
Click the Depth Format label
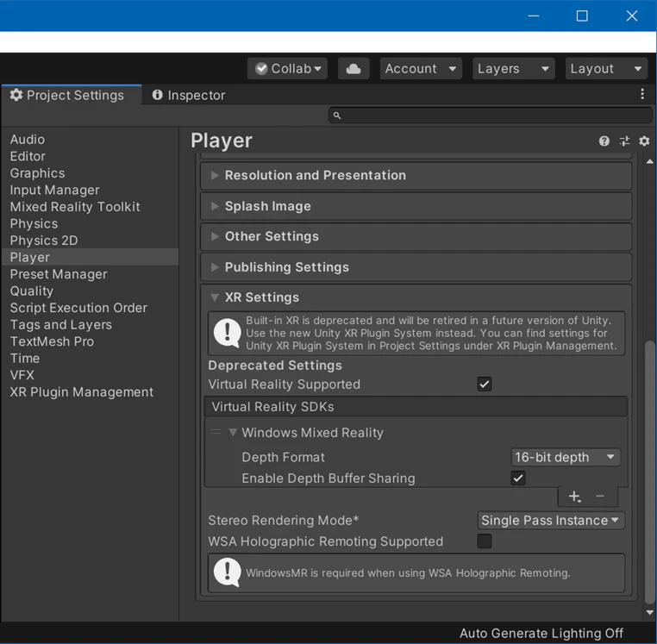tap(284, 457)
